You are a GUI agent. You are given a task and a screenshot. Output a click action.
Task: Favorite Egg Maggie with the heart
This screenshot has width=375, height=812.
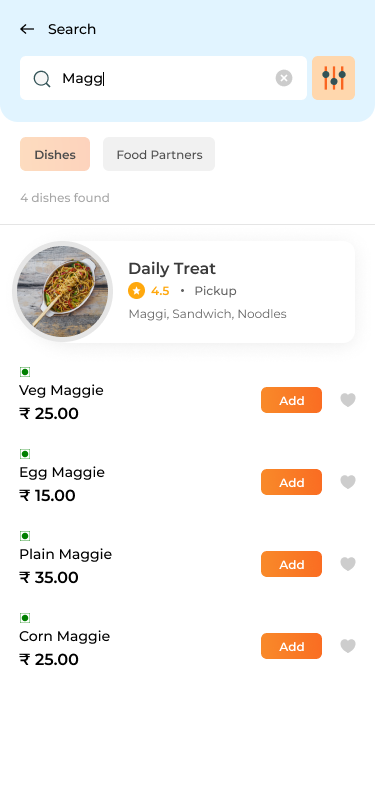pos(348,482)
